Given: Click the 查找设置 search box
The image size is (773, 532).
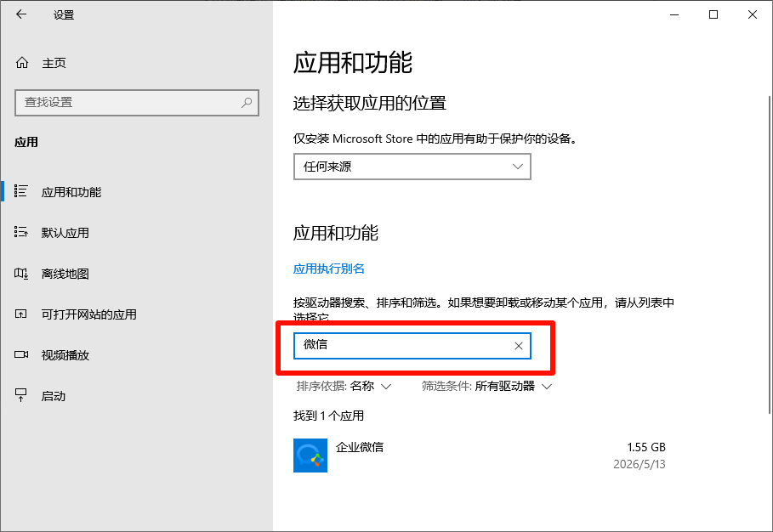Looking at the screenshot, I should click(137, 103).
